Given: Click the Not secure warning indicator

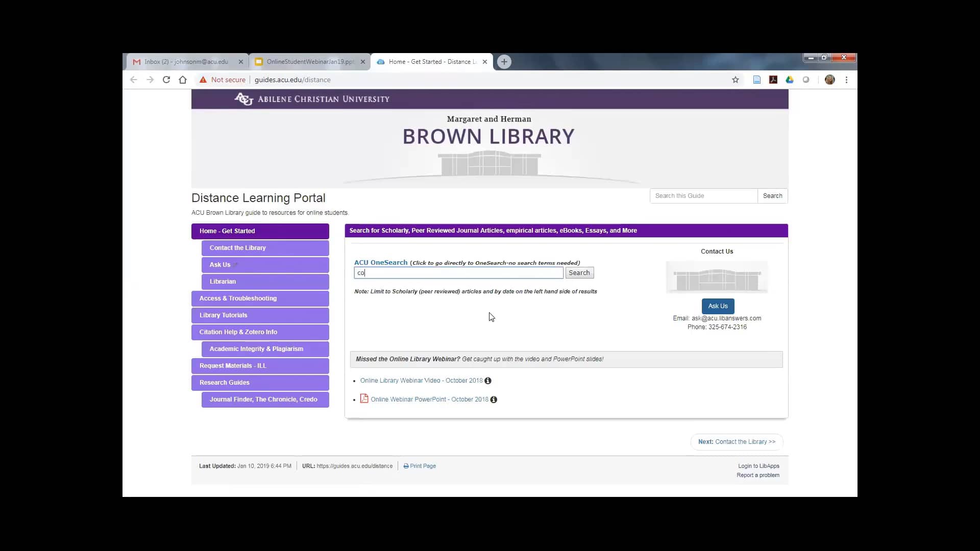Looking at the screenshot, I should (x=223, y=80).
